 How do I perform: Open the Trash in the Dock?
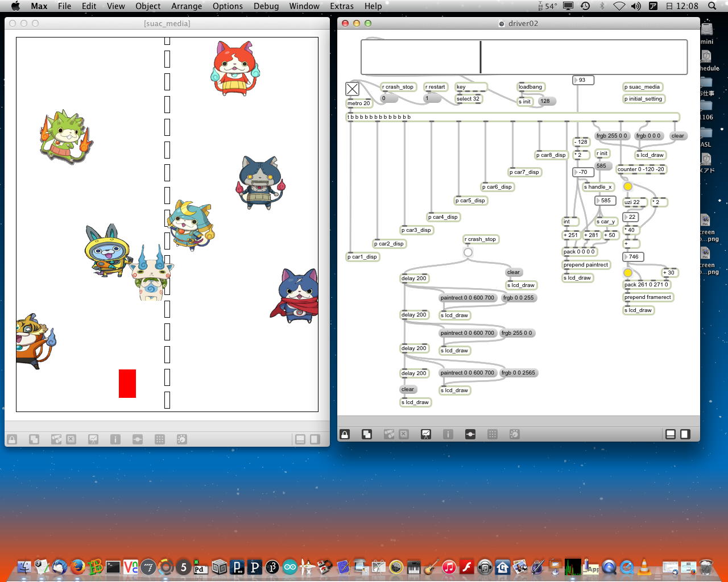706,567
